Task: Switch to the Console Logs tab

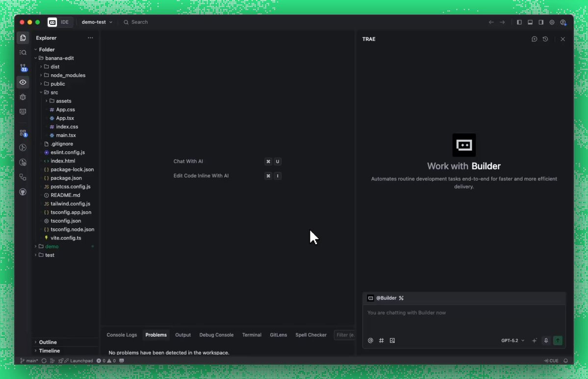Action: 122,335
